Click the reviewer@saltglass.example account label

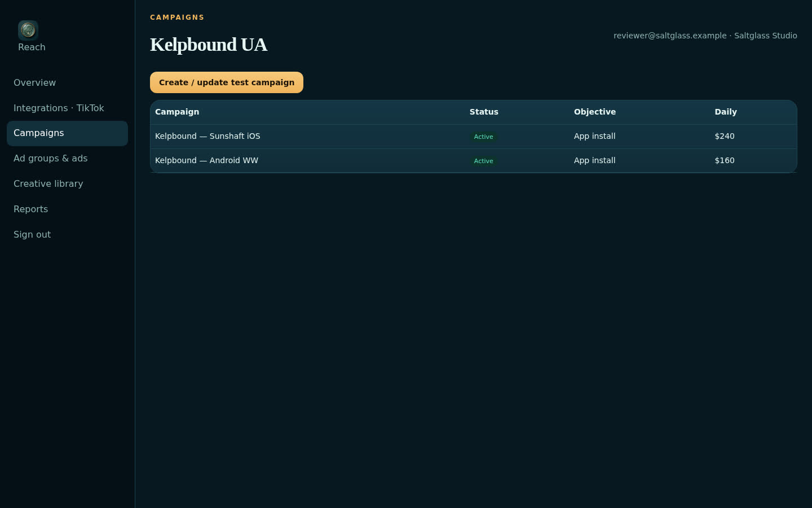[705, 36]
